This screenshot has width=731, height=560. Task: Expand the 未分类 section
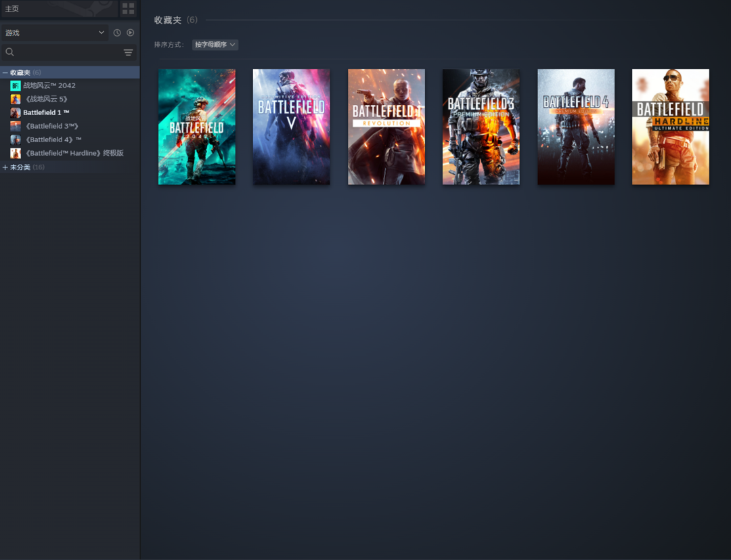click(x=5, y=167)
